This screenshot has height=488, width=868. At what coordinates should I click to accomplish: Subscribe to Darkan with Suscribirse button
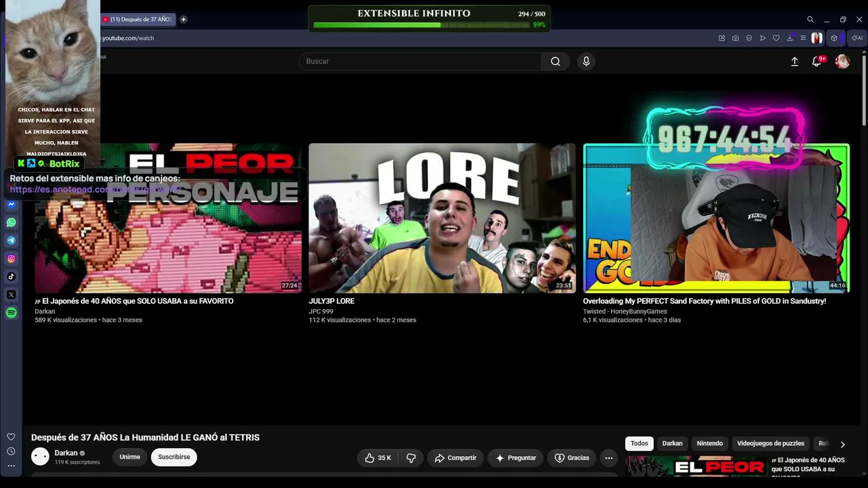click(x=174, y=457)
